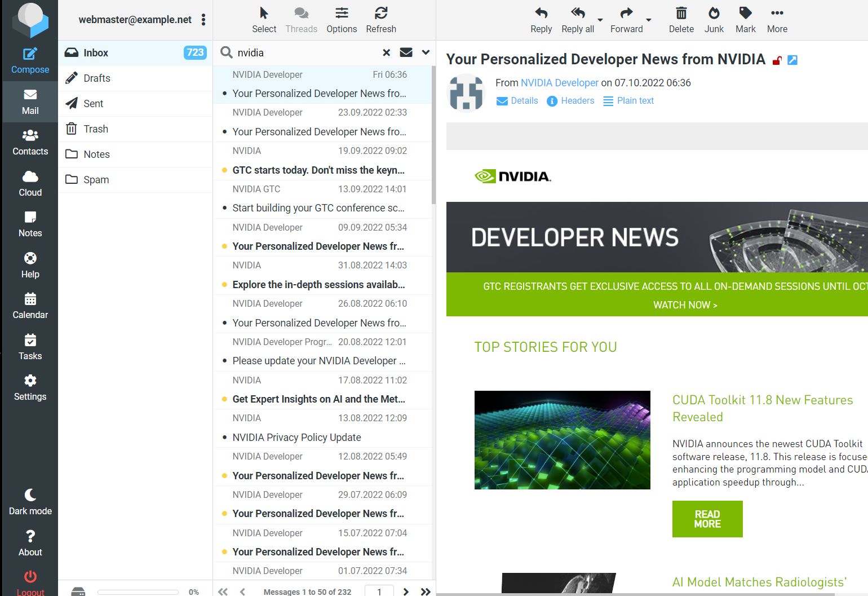Click the CUDA article thumbnail image
The height and width of the screenshot is (596, 868).
click(562, 440)
